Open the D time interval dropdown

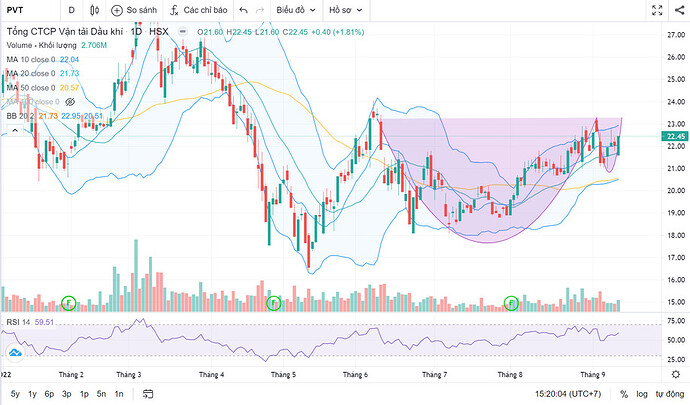click(x=71, y=10)
